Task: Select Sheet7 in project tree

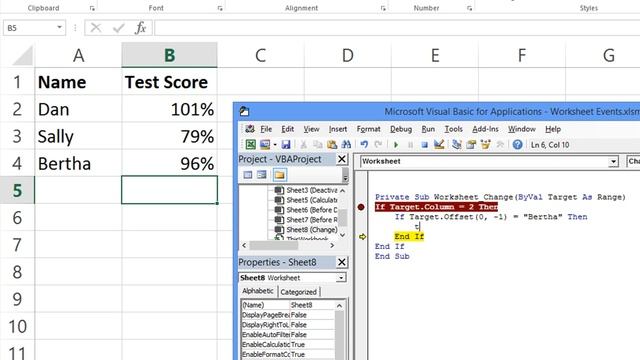Action: coord(306,220)
